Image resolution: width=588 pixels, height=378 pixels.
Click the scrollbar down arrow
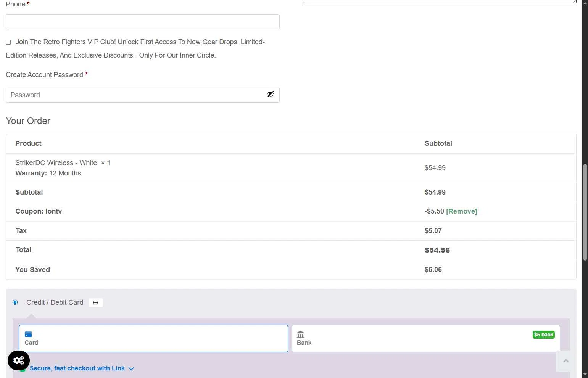tap(585, 375)
